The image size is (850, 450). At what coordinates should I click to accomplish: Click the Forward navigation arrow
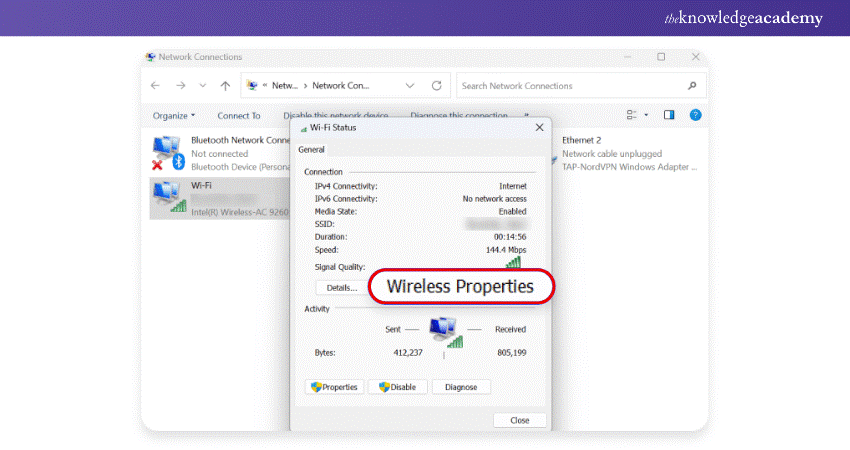pos(180,86)
